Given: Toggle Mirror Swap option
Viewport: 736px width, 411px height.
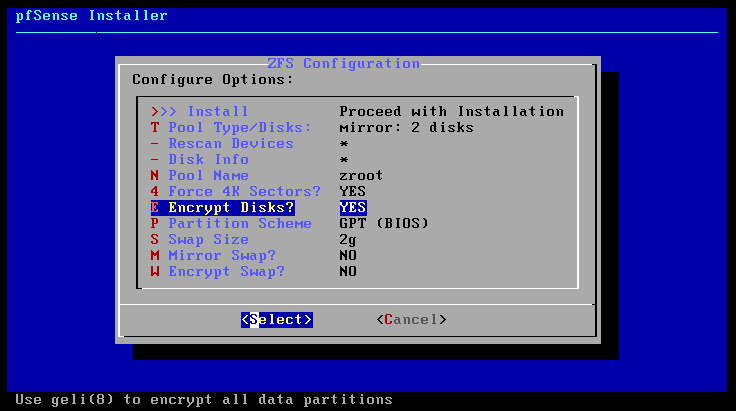Looking at the screenshot, I should point(213,255).
